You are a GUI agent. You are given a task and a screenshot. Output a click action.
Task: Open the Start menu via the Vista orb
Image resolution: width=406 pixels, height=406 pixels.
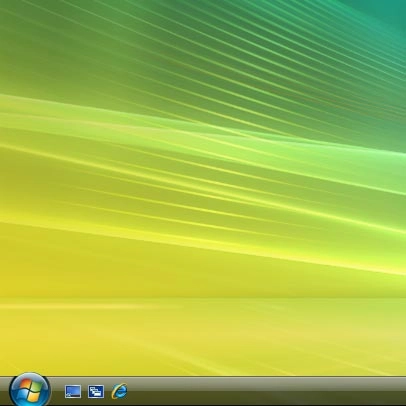30,390
